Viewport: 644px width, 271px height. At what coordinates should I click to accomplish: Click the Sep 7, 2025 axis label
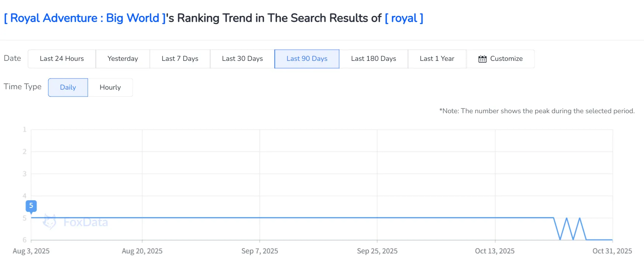pyautogui.click(x=259, y=251)
